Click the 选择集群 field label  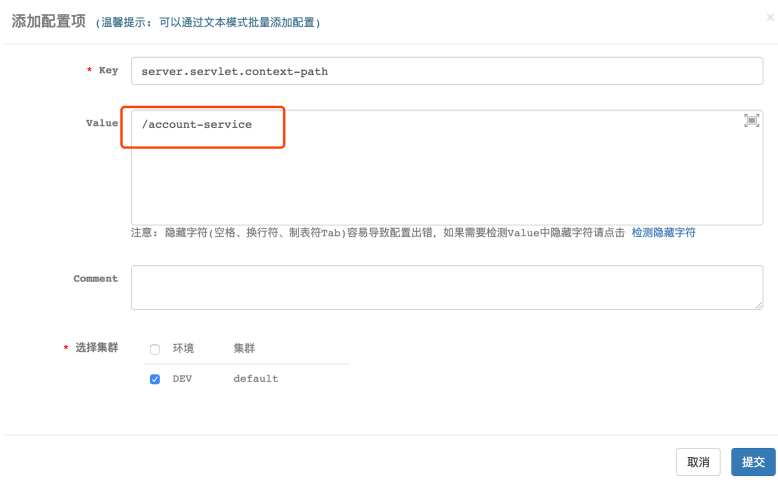tap(96, 348)
